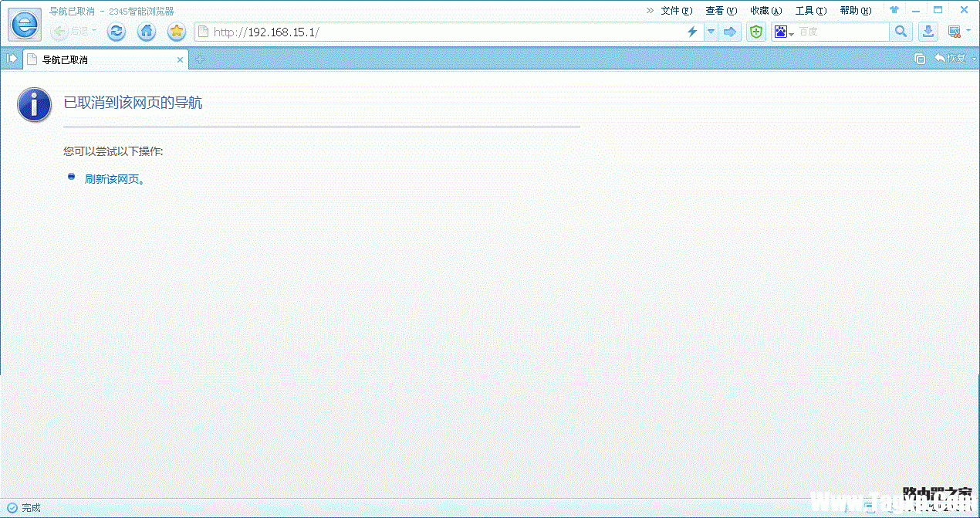Click the text 您可以尝试以下操作:
980x518 pixels.
113,151
